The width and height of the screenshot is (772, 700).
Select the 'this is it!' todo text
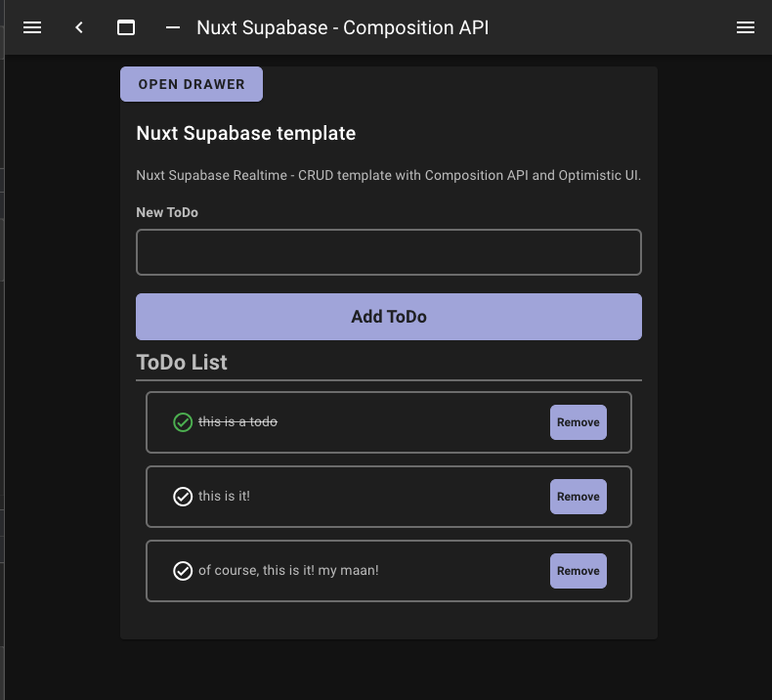tap(224, 497)
